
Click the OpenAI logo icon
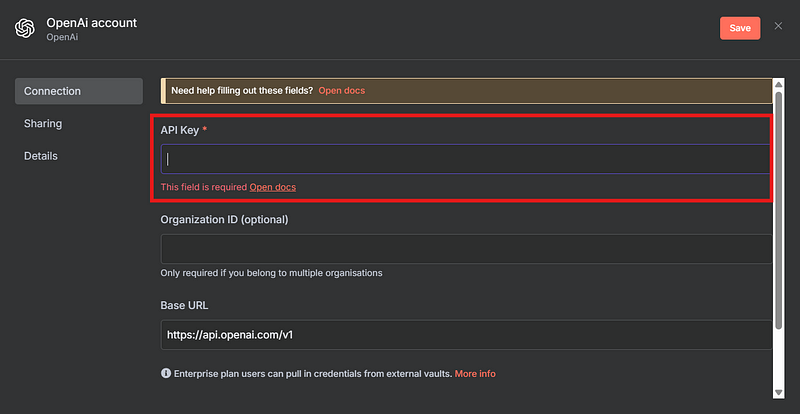[x=24, y=28]
